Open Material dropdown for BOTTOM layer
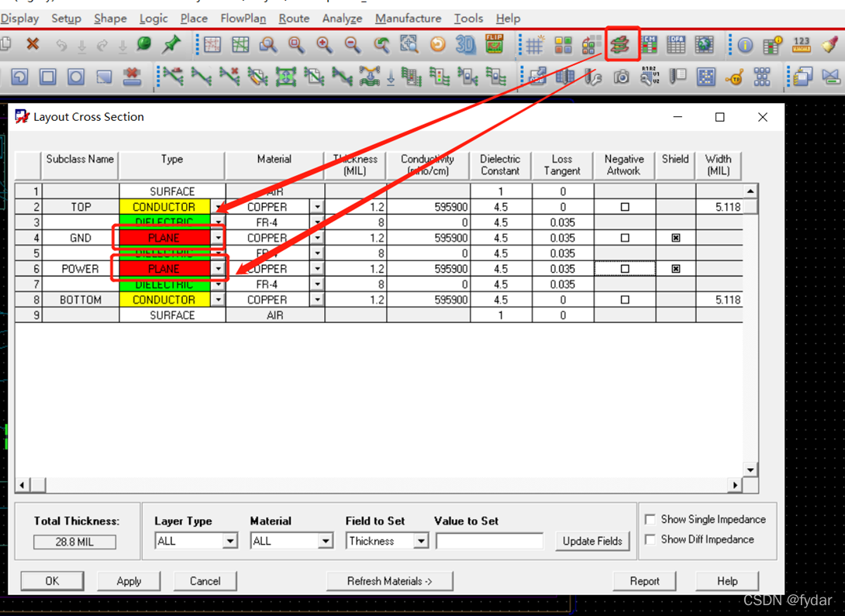The width and height of the screenshot is (845, 616). coord(317,299)
